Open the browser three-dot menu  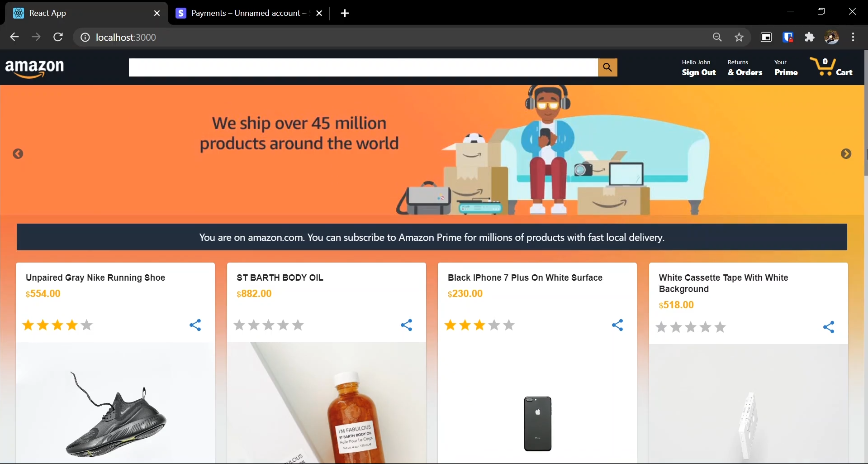click(x=854, y=37)
